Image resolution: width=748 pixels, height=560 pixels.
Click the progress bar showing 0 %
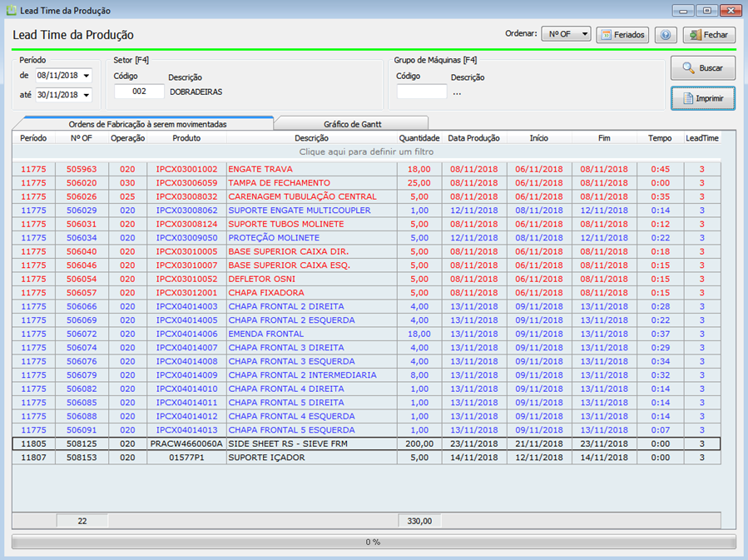pyautogui.click(x=374, y=542)
